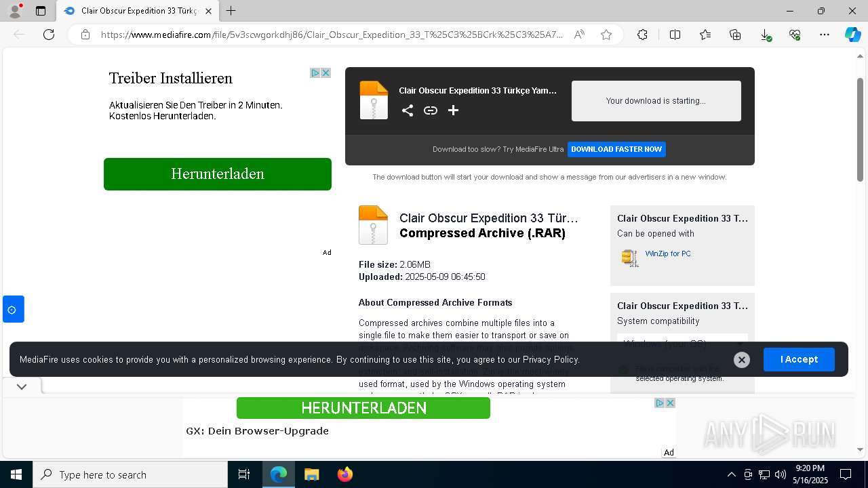The width and height of the screenshot is (868, 488).
Task: Click the I Accept cookies button
Action: (799, 359)
